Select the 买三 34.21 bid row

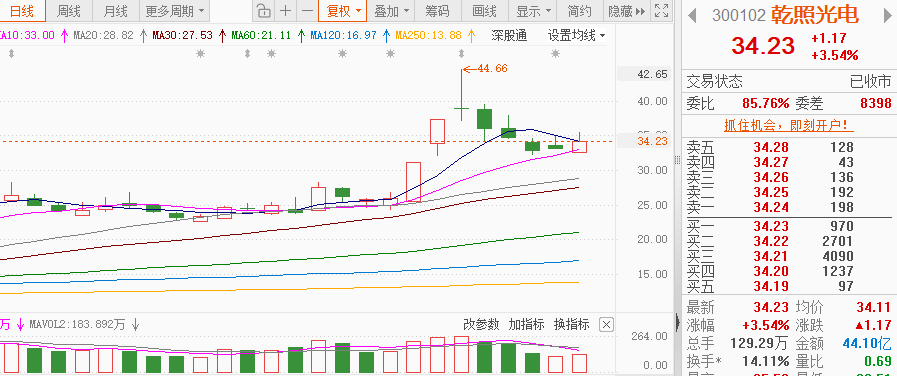[789, 256]
